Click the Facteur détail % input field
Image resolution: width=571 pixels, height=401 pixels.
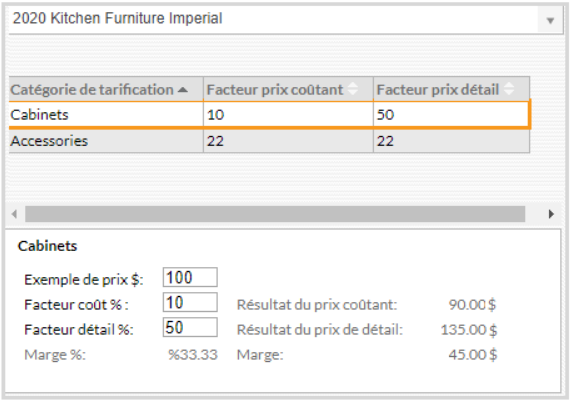pos(190,327)
